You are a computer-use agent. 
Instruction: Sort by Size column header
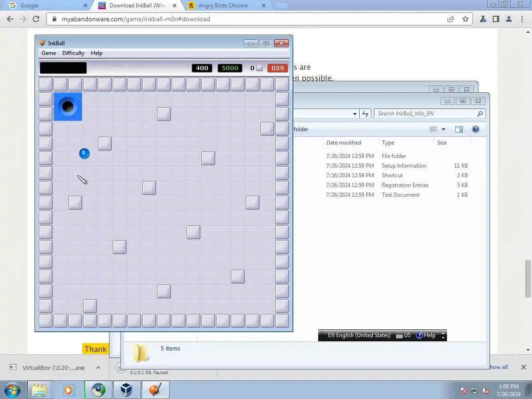pos(442,143)
